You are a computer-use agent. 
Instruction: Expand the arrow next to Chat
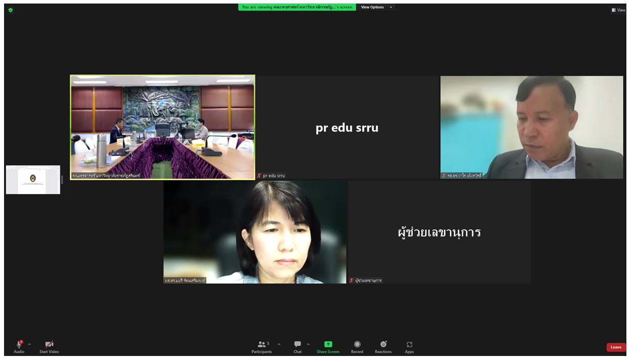click(x=308, y=344)
